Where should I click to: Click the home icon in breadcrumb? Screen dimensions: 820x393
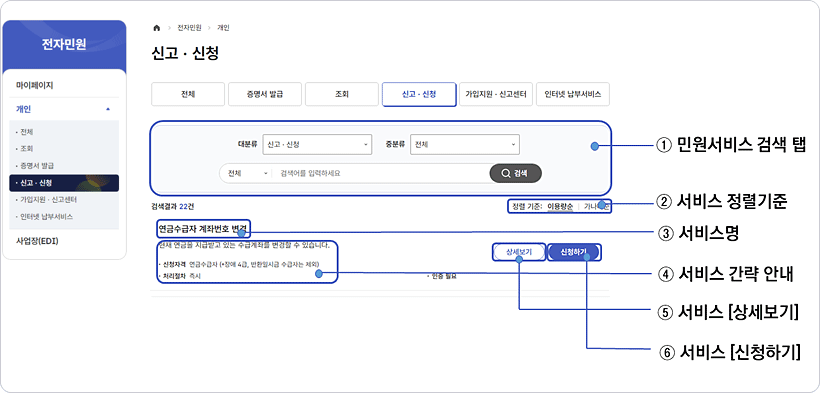click(x=156, y=28)
